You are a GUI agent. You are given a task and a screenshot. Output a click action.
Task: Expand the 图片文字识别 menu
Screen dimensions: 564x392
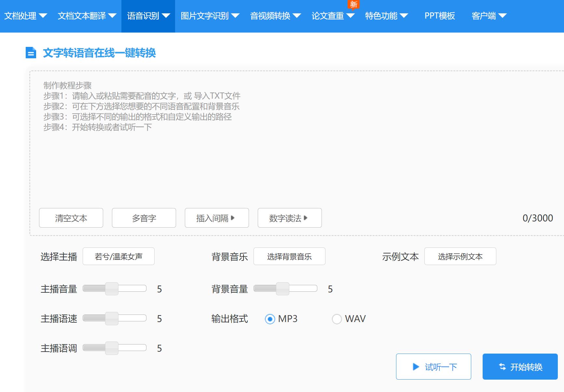click(210, 16)
